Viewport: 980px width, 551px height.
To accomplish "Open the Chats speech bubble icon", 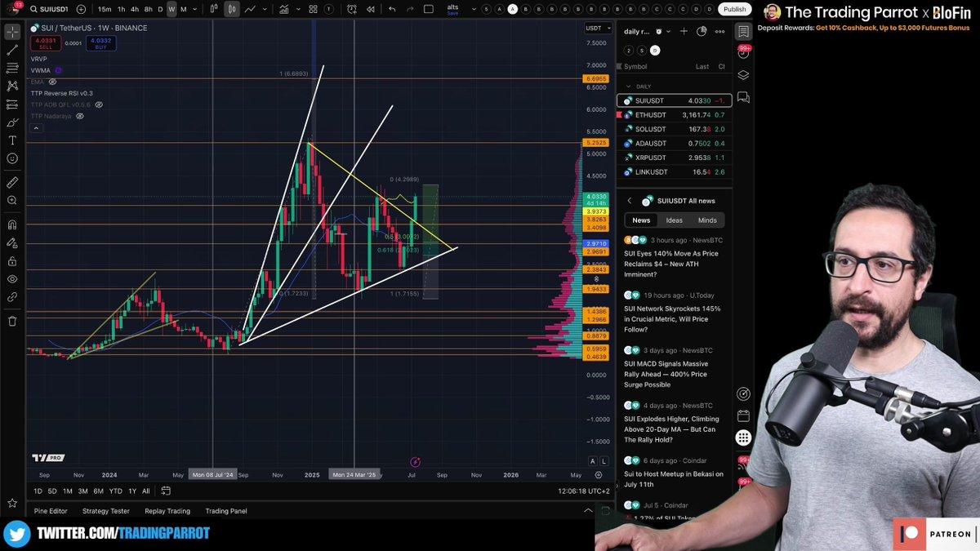I will (743, 97).
